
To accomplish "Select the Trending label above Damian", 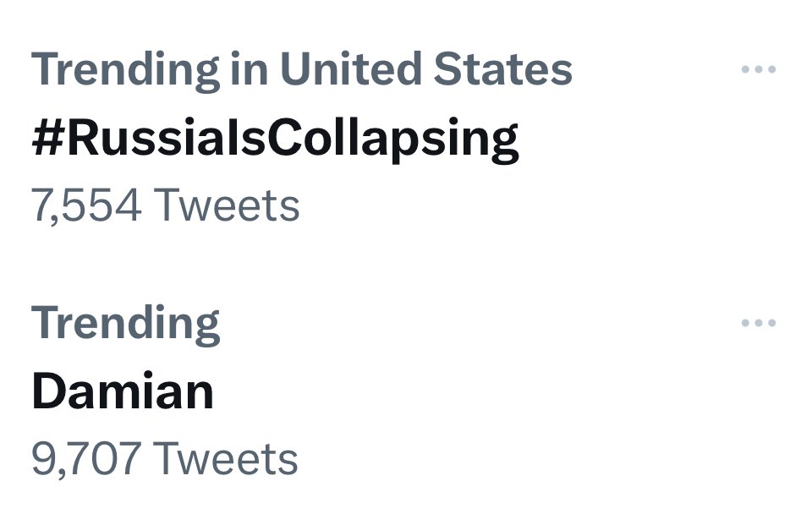I will (126, 324).
